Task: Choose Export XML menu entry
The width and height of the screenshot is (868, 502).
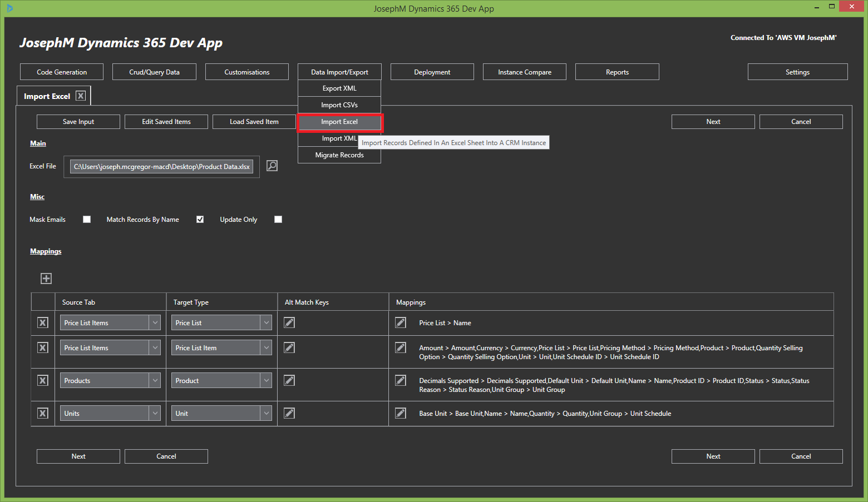Action: 339,88
